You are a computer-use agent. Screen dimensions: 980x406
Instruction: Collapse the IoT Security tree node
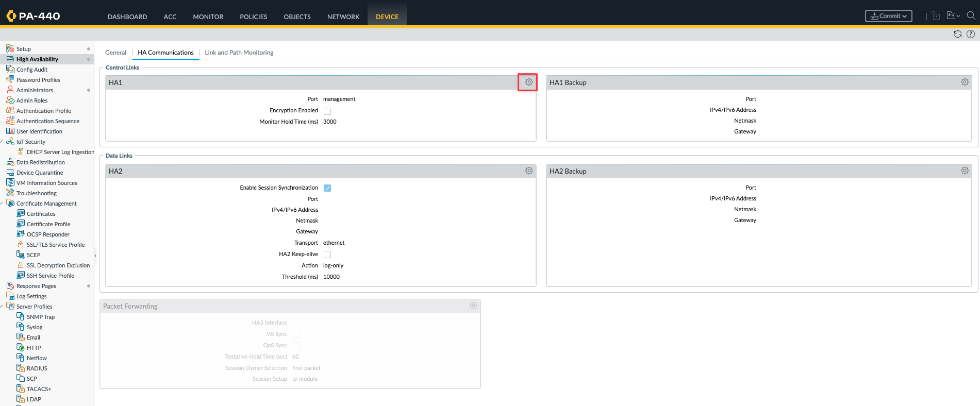pyautogui.click(x=2, y=141)
